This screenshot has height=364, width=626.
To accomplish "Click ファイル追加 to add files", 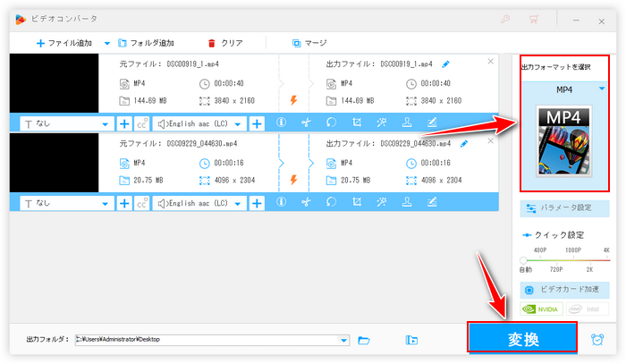I will (66, 42).
